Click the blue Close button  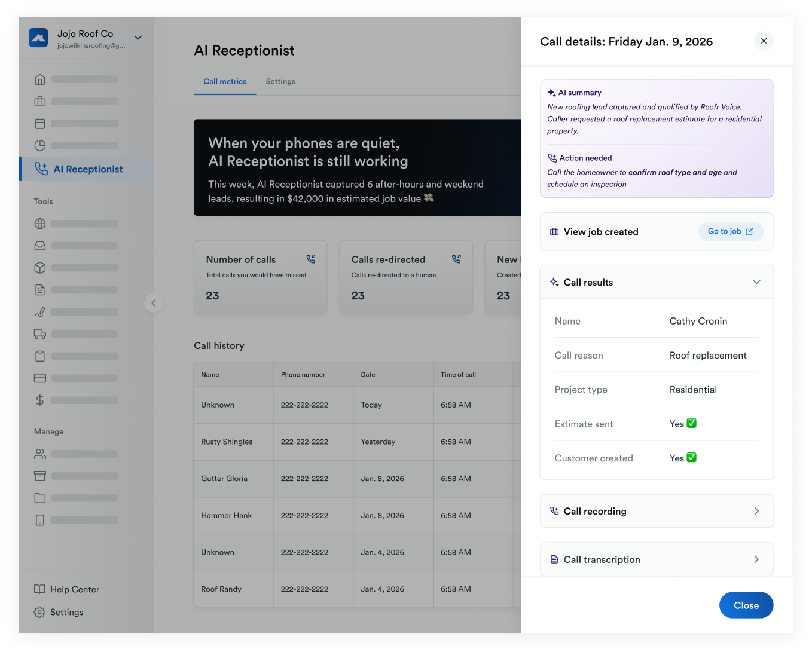coord(746,605)
